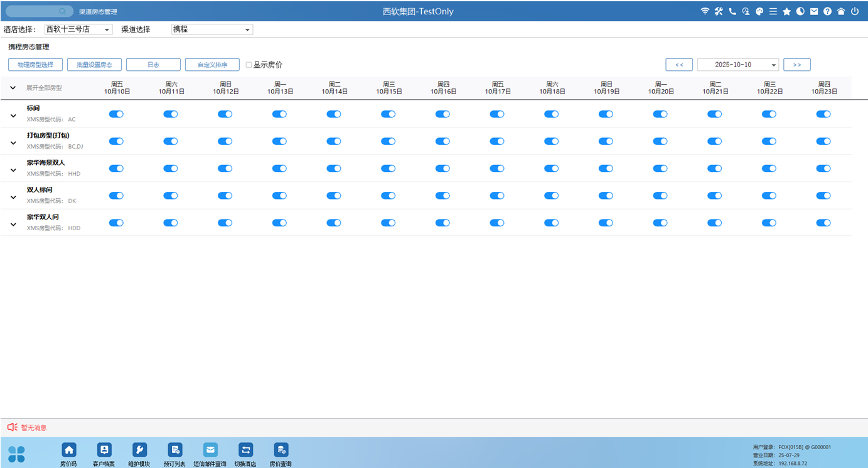Open 客户档案 customer profile icon
Screen dimensions: 868x468
(x=104, y=450)
